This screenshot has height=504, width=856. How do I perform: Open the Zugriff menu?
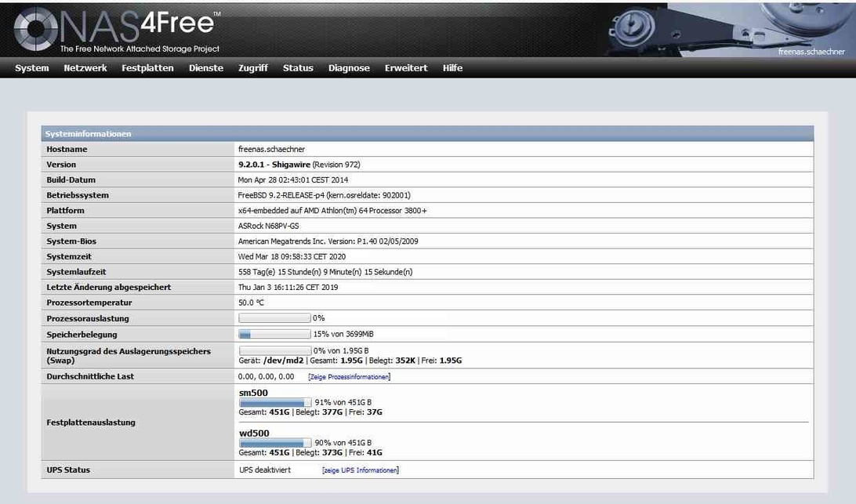253,68
